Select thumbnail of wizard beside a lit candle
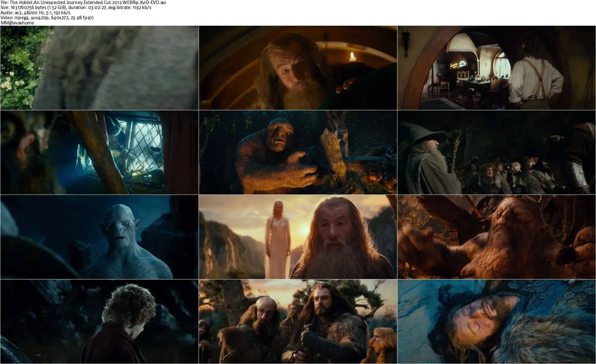Viewport: 596px width, 364px height. pos(298,68)
